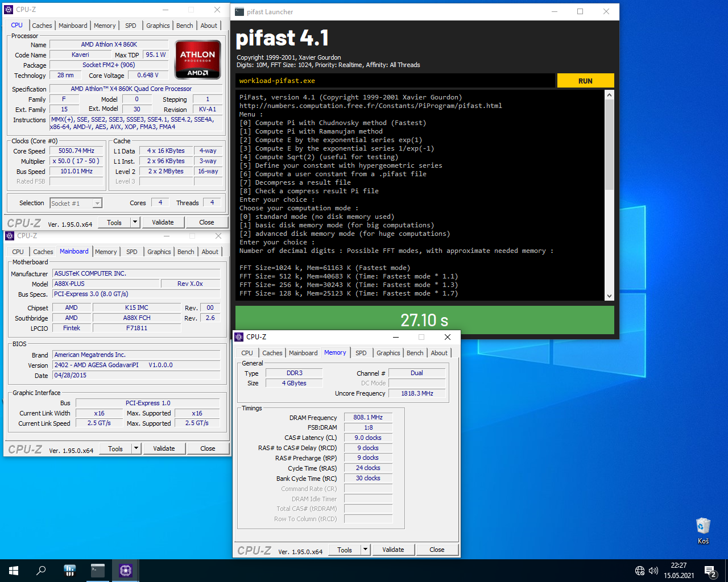This screenshot has width=728, height=582.
Task: Open the Windows Start menu
Action: [14, 571]
